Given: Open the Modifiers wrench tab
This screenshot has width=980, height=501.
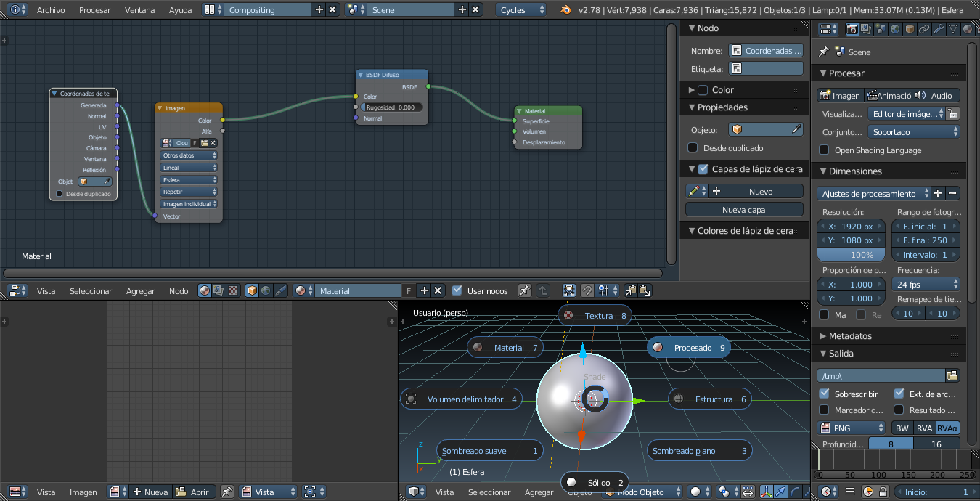Looking at the screenshot, I should [x=939, y=29].
